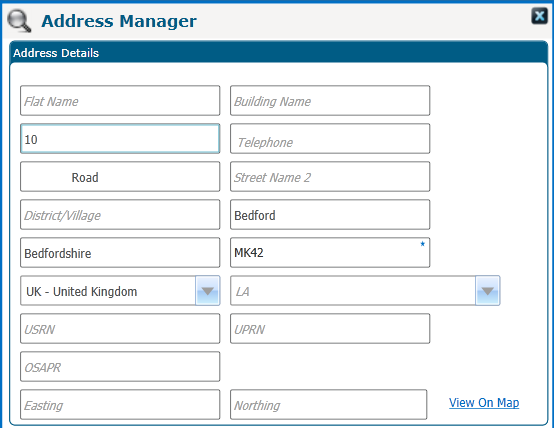554x428 pixels.
Task: Edit the postcode field containing MK42
Action: coord(330,253)
